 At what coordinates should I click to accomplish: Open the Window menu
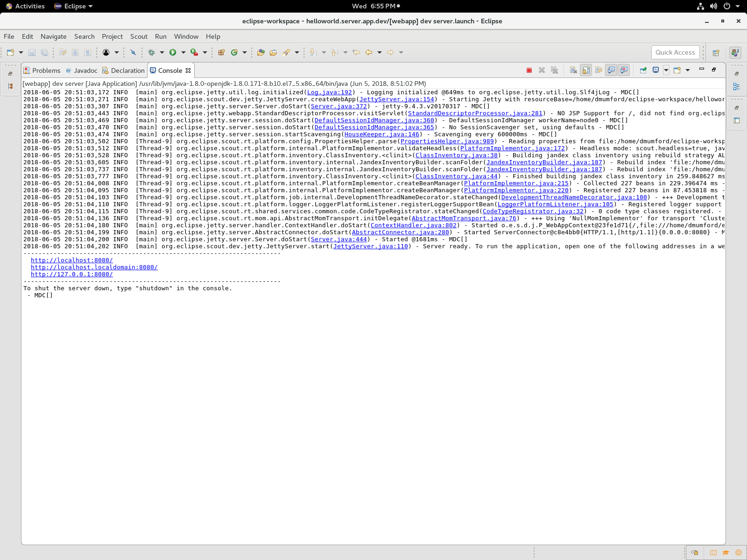point(186,36)
